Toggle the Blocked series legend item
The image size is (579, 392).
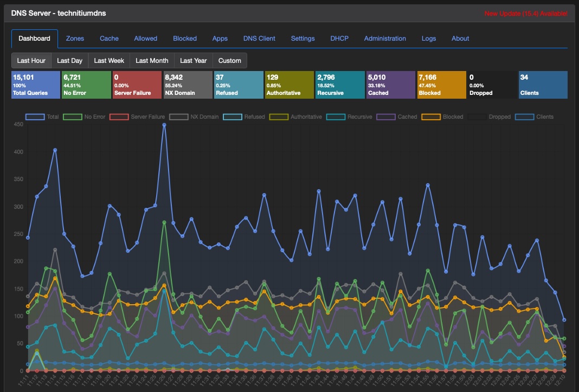coord(442,117)
